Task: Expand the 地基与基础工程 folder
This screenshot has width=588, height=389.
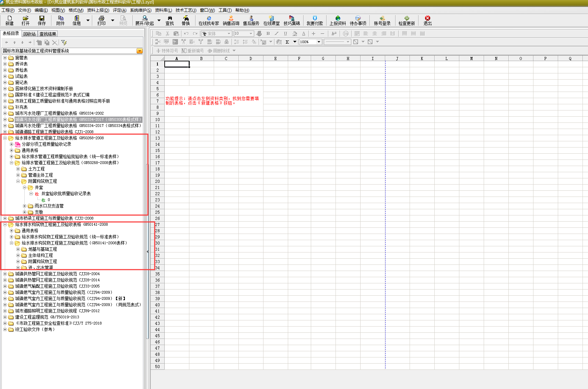Action: 18,249
